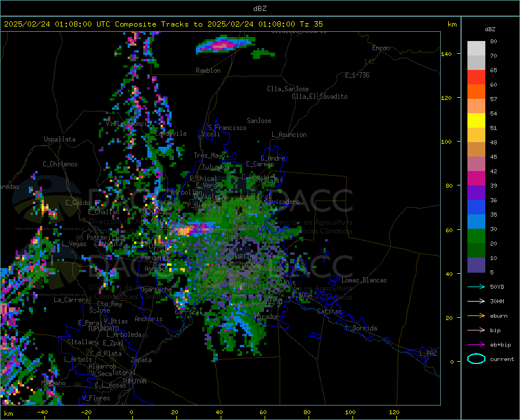Click the Zapata place label

tap(142, 360)
